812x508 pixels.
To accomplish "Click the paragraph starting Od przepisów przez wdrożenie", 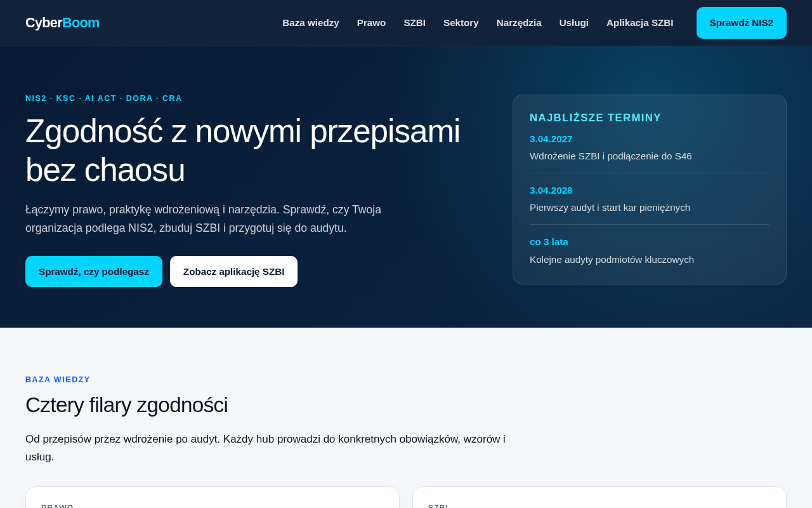I will click(x=265, y=448).
